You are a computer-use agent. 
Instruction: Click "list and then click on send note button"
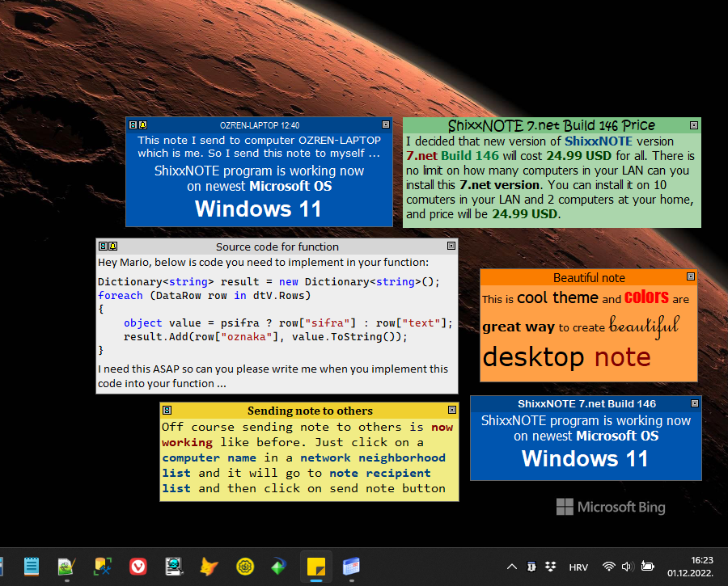[x=303, y=488]
